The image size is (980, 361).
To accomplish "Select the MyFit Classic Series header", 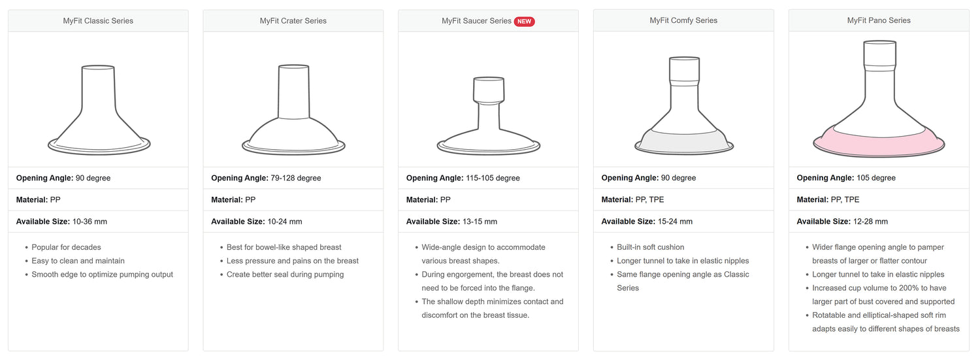I will [98, 21].
